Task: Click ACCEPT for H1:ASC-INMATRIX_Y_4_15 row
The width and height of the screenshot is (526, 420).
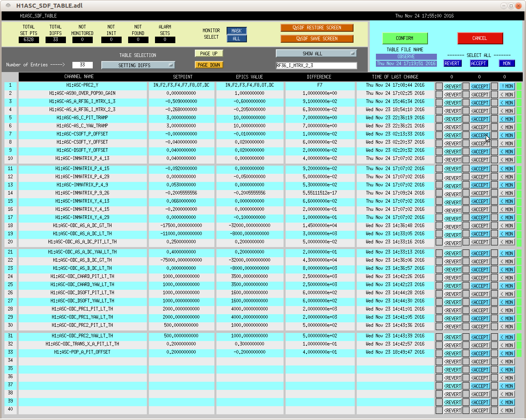Action: click(x=480, y=209)
